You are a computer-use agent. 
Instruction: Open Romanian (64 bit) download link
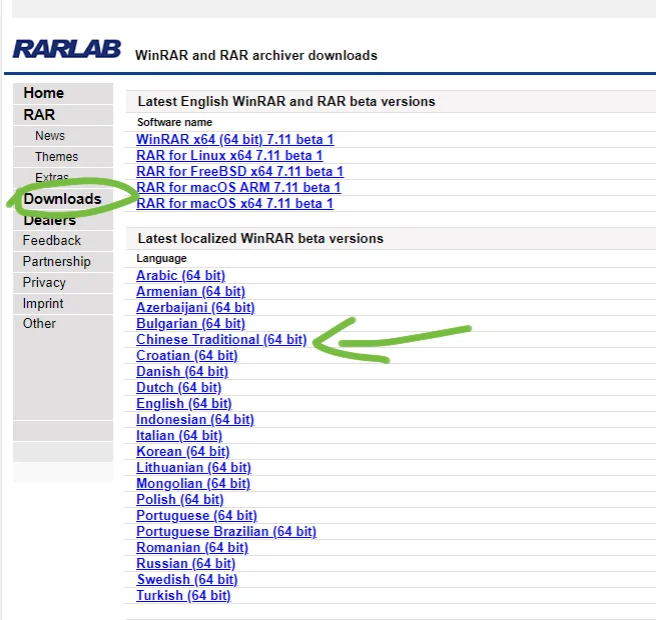pos(192,547)
